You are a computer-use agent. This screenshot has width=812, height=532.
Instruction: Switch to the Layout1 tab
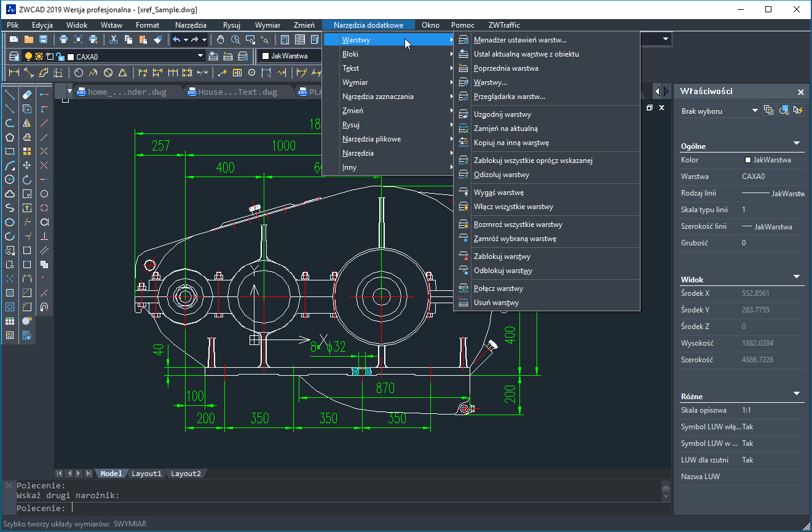click(x=146, y=474)
